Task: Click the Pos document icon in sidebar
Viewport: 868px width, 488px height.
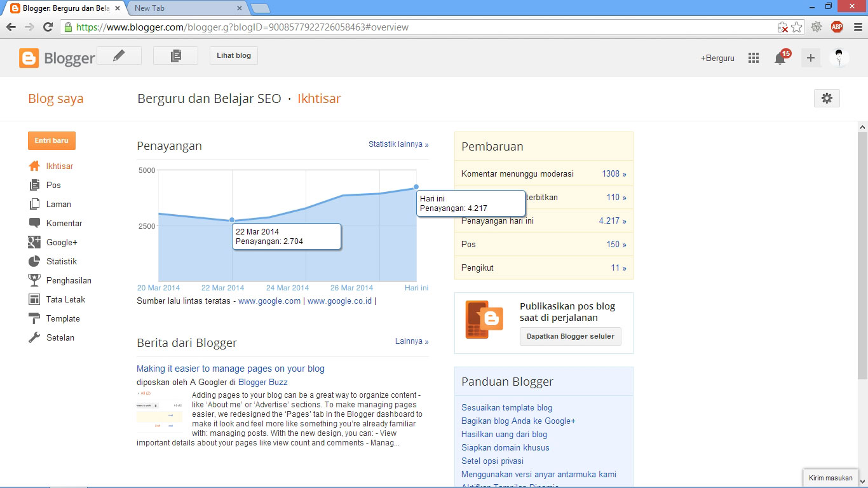Action: click(34, 185)
